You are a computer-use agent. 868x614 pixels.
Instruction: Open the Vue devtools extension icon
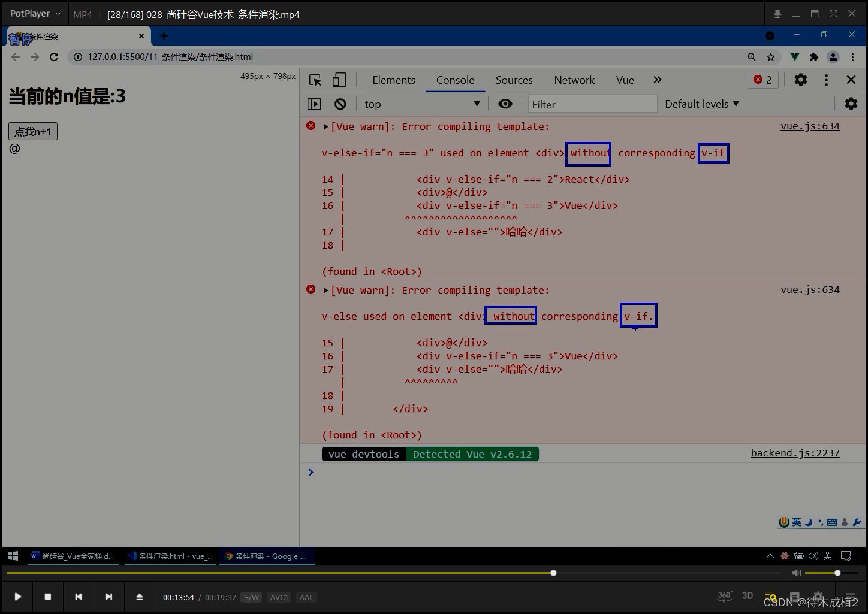coord(795,57)
